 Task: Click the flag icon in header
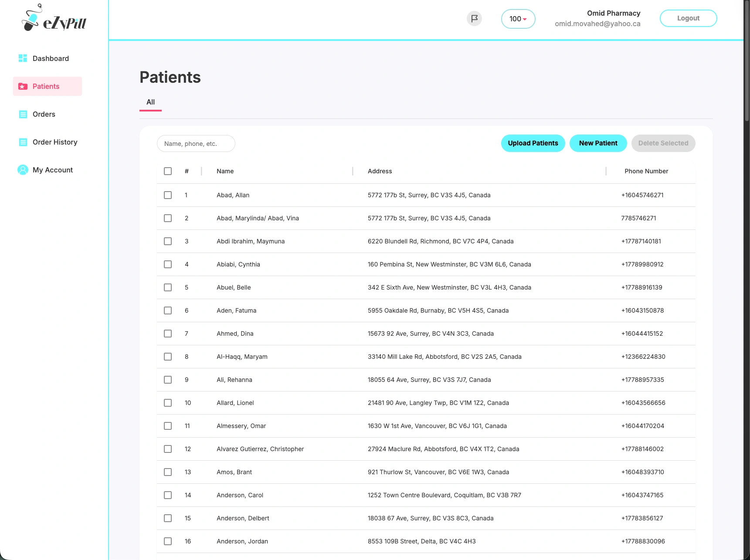(x=474, y=19)
